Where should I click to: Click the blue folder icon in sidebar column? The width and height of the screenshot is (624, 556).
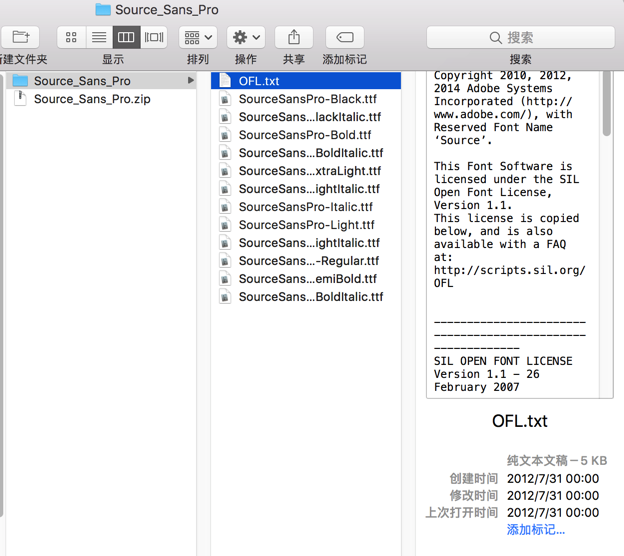tap(20, 80)
